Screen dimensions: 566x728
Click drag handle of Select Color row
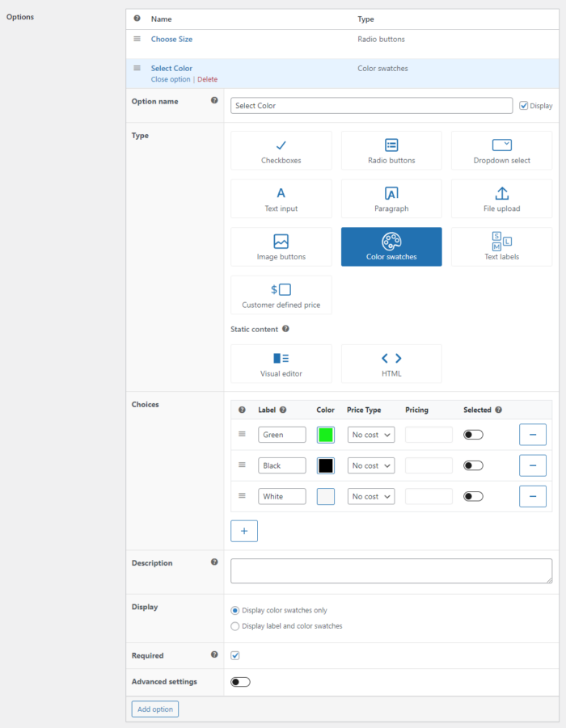[137, 68]
